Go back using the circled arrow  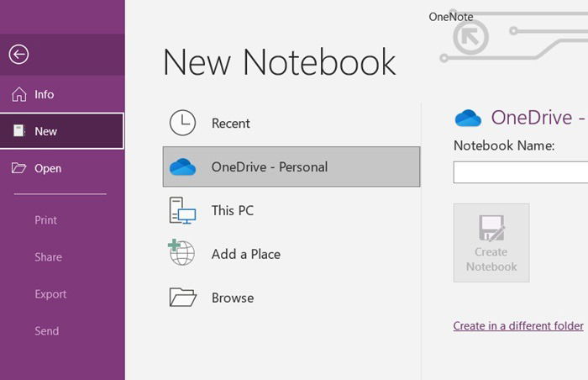pos(18,55)
